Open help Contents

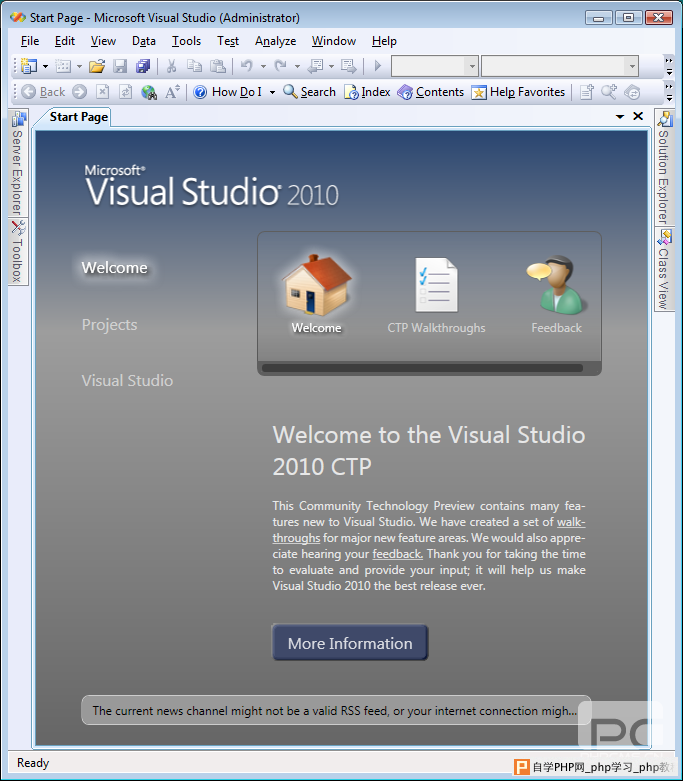coord(431,92)
